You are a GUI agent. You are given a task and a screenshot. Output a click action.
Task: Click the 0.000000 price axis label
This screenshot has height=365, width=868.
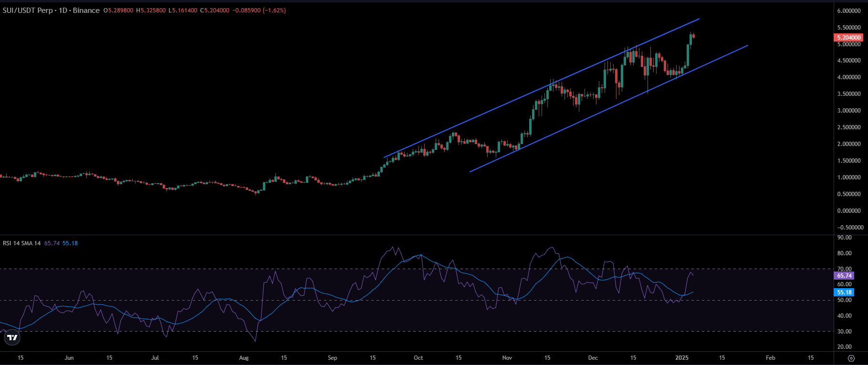tap(849, 211)
